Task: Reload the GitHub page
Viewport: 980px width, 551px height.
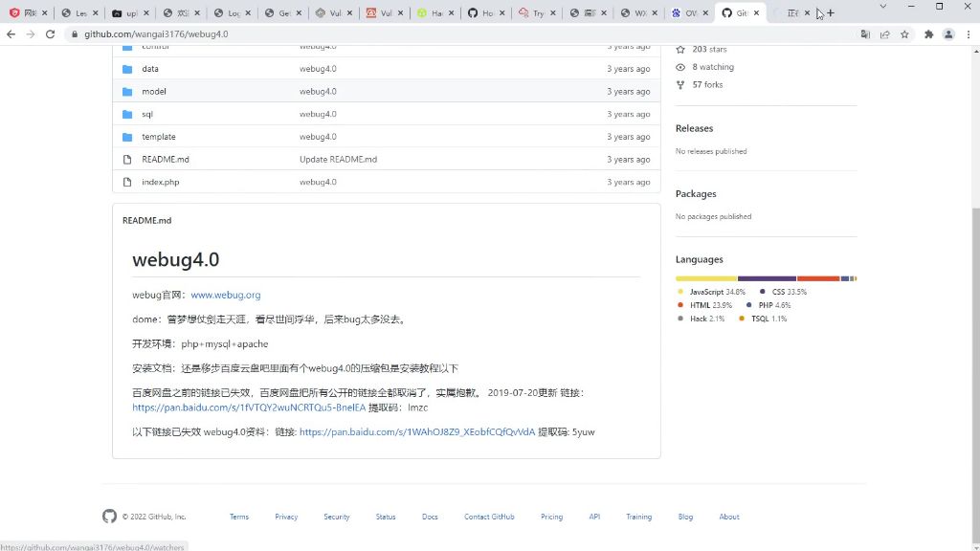Action: pos(51,34)
